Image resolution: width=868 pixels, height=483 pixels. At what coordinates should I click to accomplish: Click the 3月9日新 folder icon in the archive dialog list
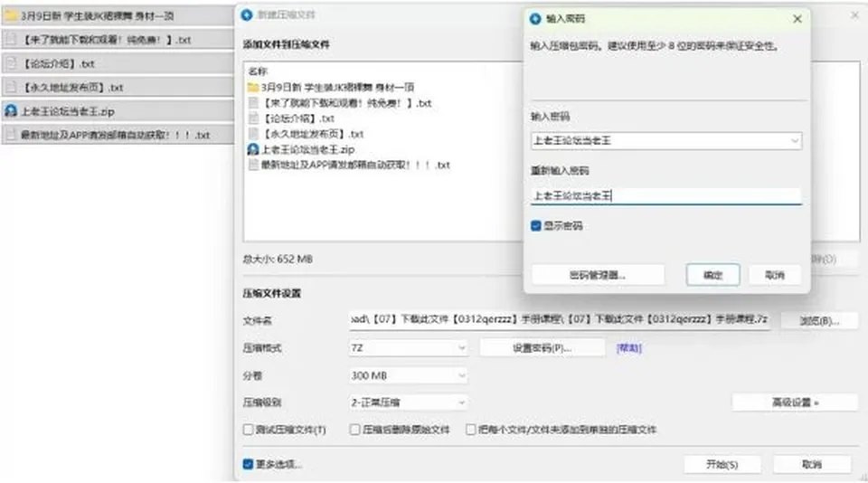(253, 87)
